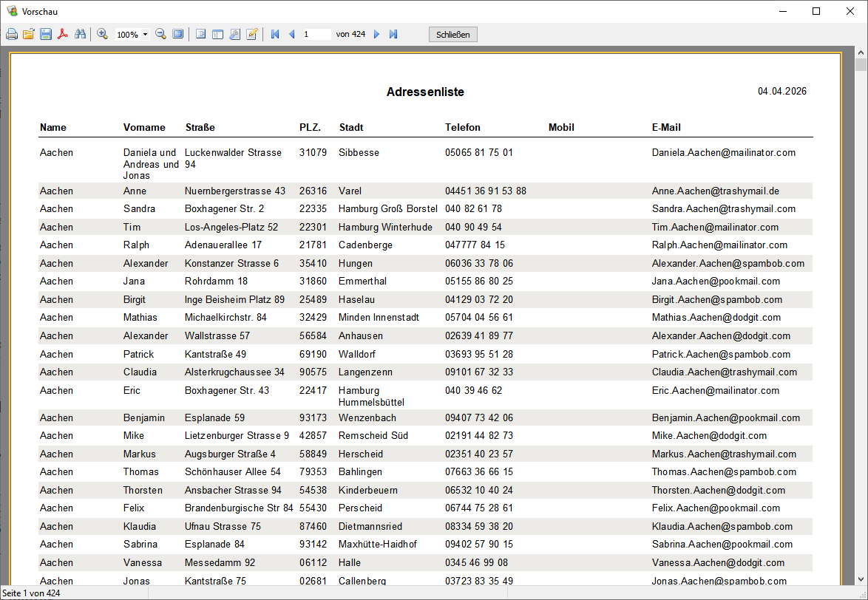Click the page number input field

(316, 35)
